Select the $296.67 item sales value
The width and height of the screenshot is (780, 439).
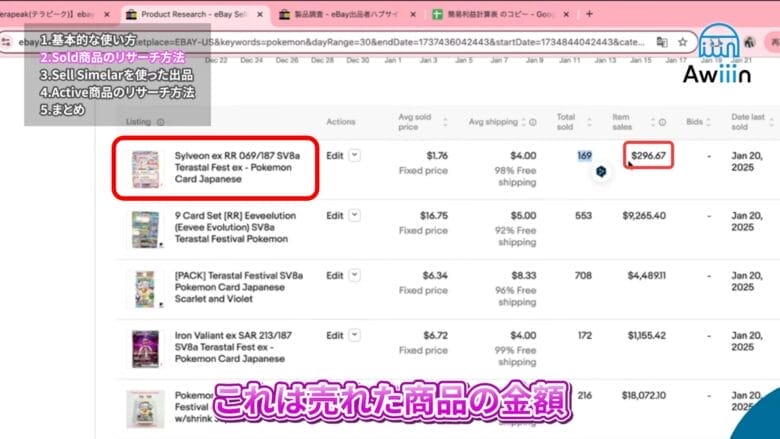[x=648, y=156]
